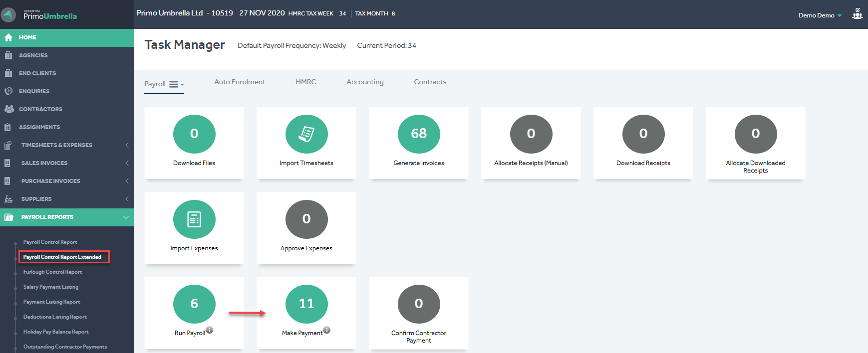Collapse the Payroll Reports section chevron

(x=126, y=217)
